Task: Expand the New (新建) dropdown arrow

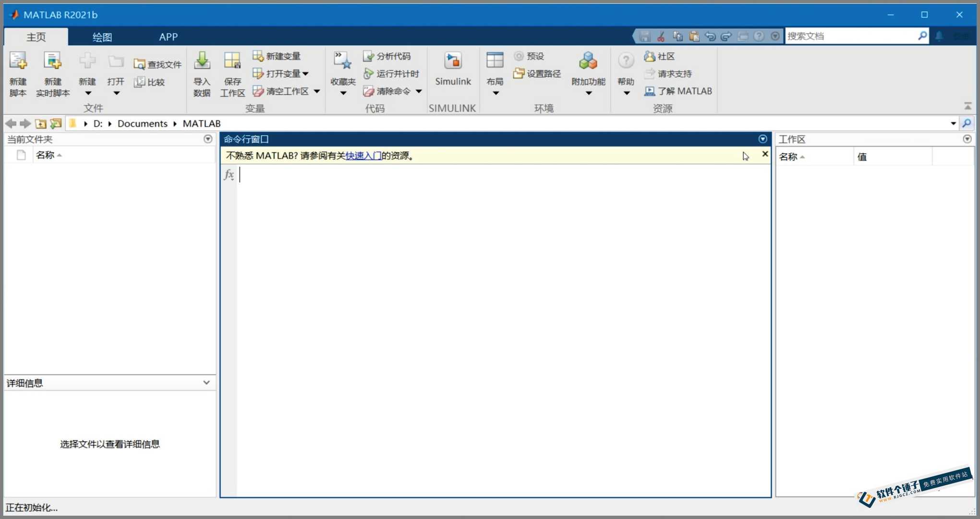Action: tap(88, 93)
